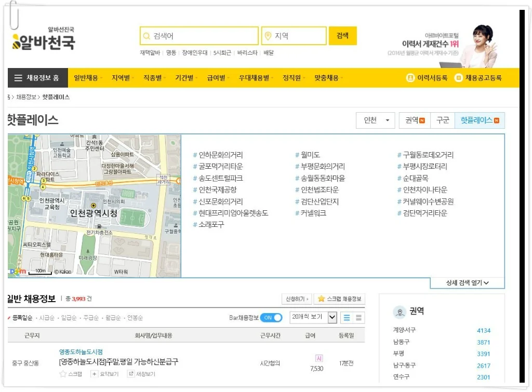The height and width of the screenshot is (392, 532).
Task: Click the 신청하기 button
Action: pos(297,299)
